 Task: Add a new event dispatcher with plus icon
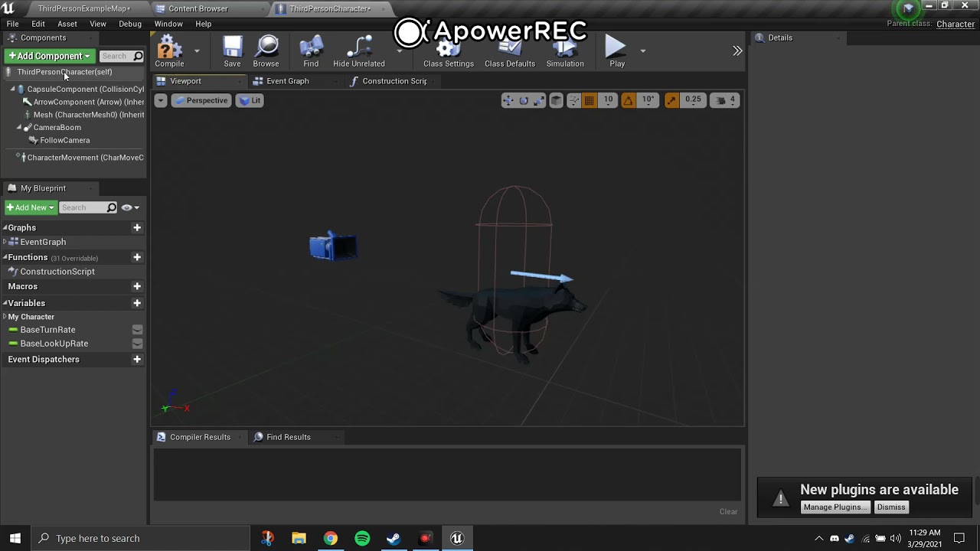coord(137,359)
